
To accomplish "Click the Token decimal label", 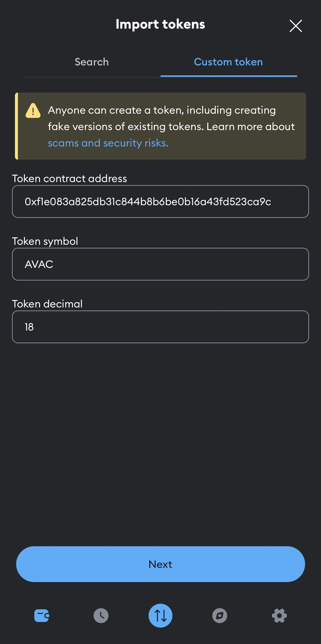I will [47, 304].
